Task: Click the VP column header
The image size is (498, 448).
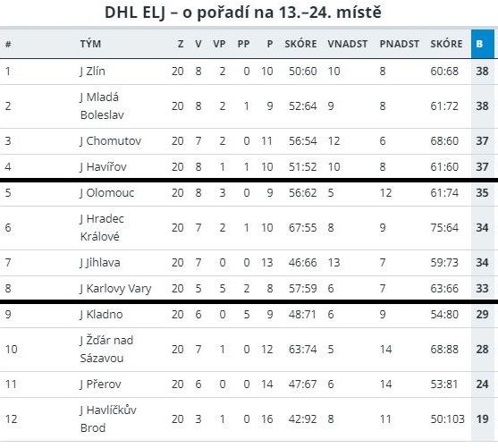Action: (x=219, y=44)
